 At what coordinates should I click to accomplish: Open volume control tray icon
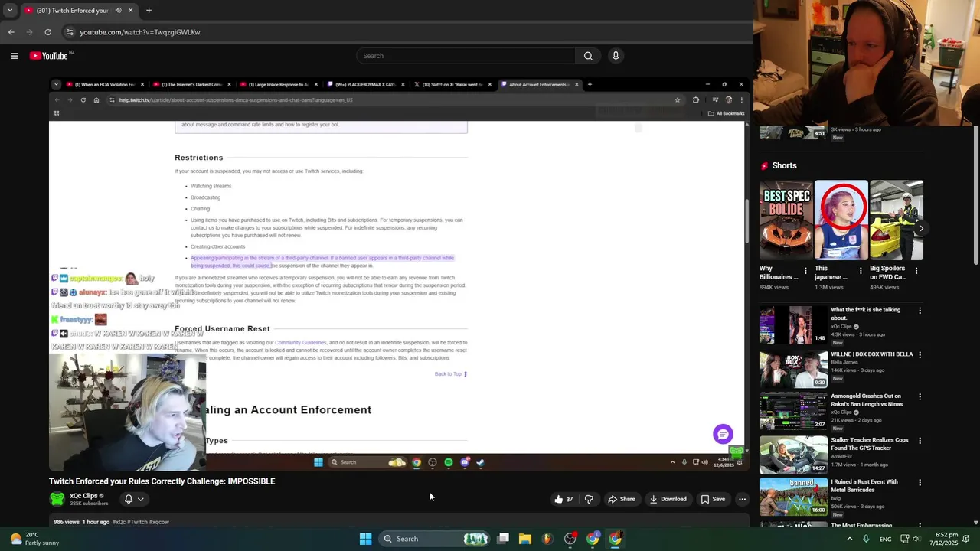pyautogui.click(x=918, y=539)
